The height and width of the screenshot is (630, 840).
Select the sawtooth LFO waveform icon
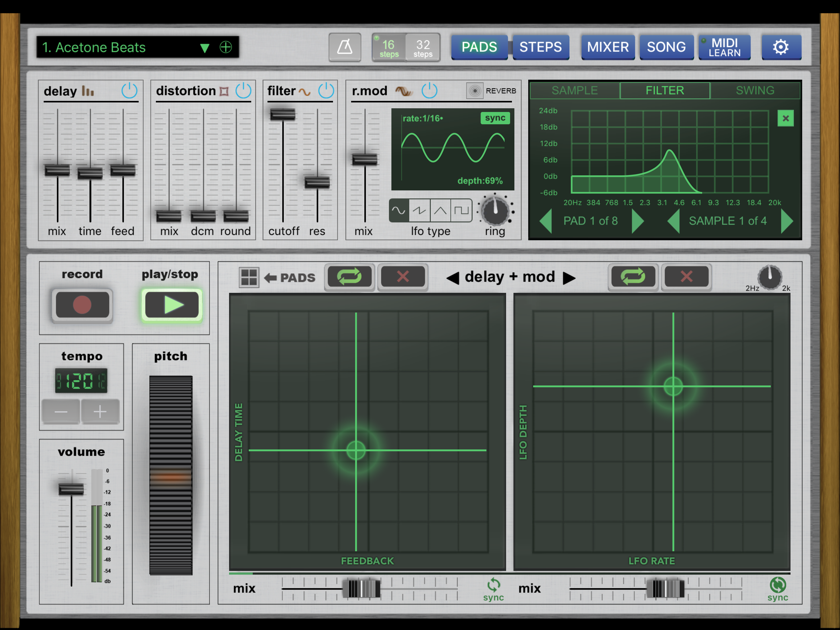pos(419,210)
